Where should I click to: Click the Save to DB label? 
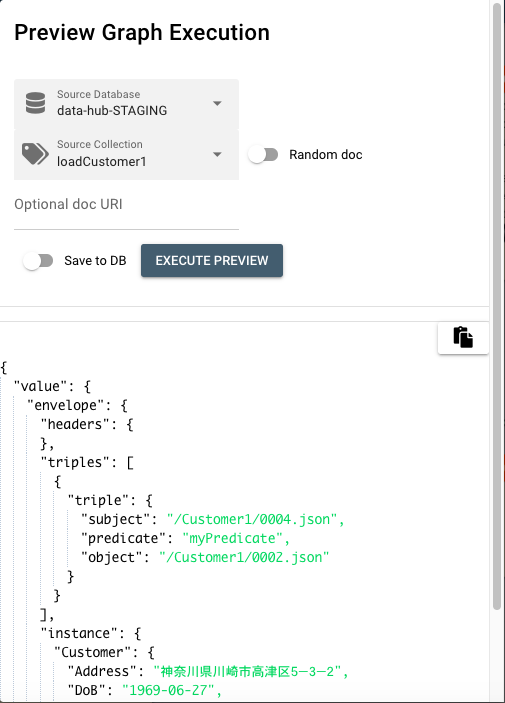[95, 260]
